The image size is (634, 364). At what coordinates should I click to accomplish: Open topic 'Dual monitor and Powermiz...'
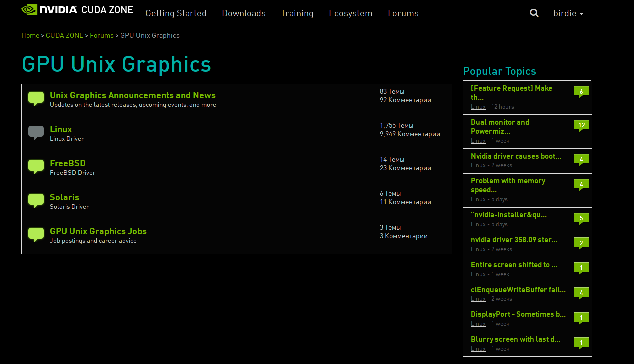(500, 127)
